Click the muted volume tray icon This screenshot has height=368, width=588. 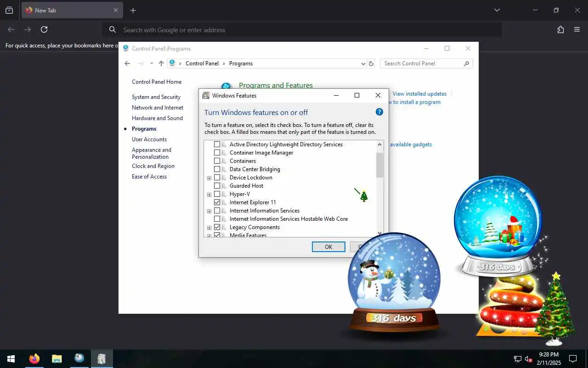(x=529, y=359)
